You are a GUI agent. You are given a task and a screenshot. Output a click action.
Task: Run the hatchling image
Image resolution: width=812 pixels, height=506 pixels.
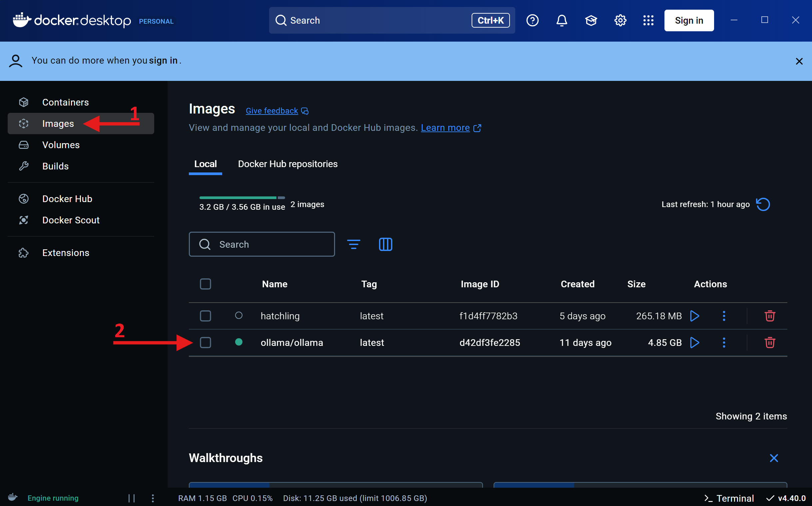tap(694, 316)
